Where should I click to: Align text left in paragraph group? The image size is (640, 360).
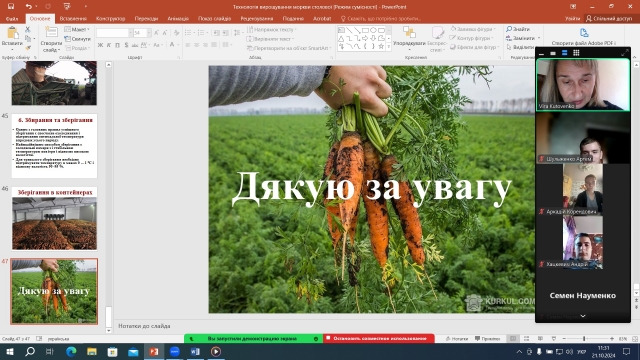(188, 45)
